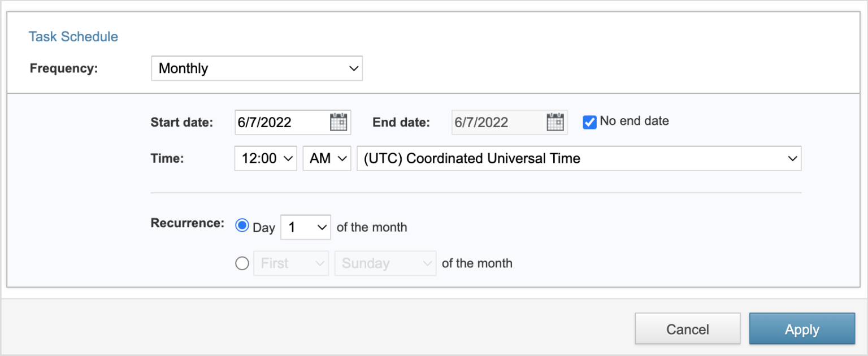Open the End date calendar picker
This screenshot has width=868, height=356.
555,122
